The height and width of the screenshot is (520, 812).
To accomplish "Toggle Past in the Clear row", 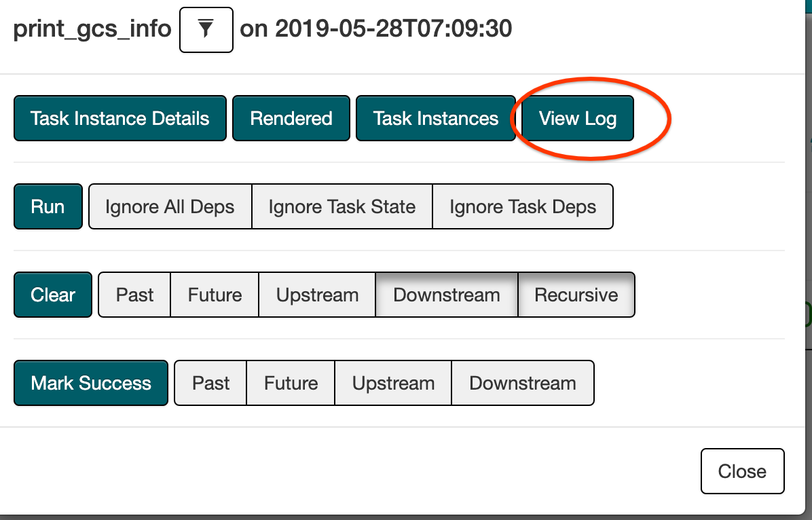I will tap(134, 295).
